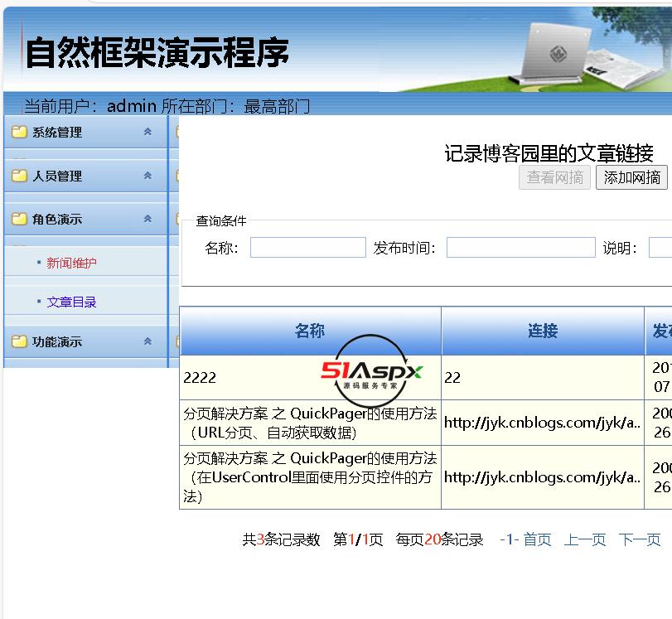Click the 共3条记录数 pager text

(x=281, y=539)
